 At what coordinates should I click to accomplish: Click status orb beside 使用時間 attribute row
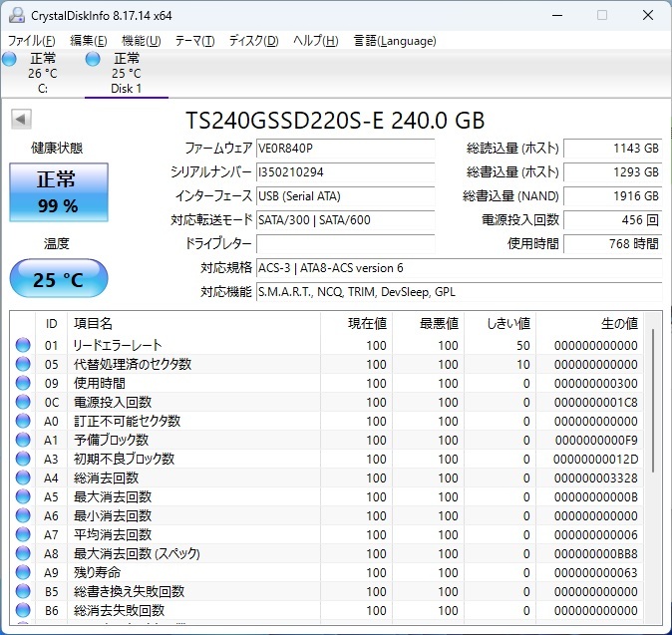pyautogui.click(x=23, y=384)
